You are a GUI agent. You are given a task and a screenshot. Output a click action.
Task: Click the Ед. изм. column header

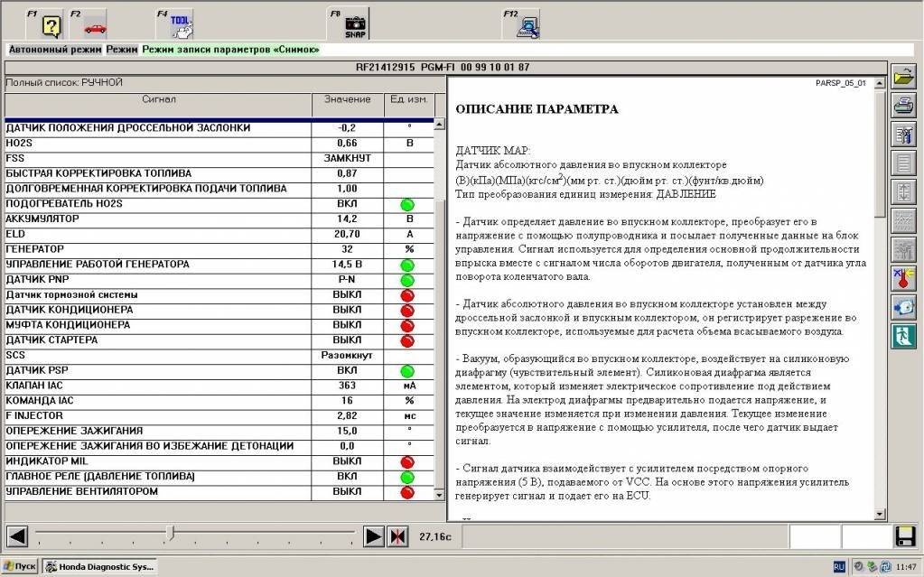click(x=409, y=105)
